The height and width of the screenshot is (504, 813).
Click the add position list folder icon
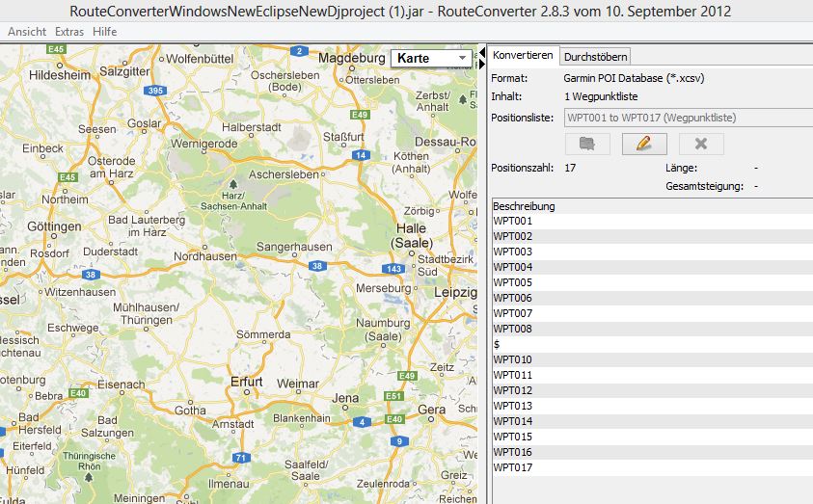586,144
